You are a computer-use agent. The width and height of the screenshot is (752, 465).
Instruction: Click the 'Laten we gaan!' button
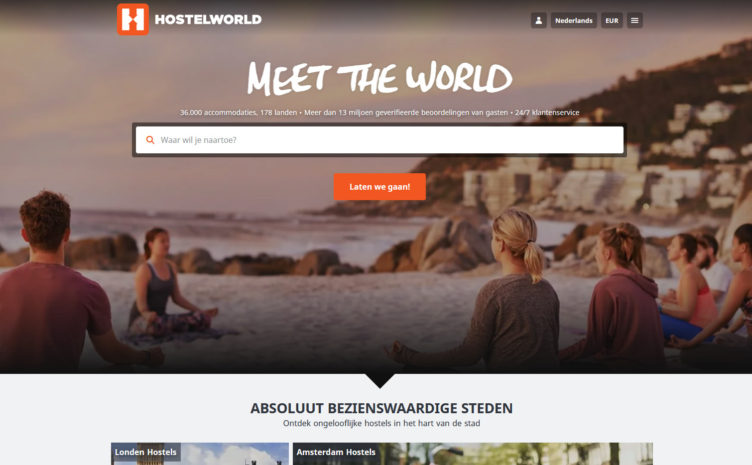(x=379, y=186)
